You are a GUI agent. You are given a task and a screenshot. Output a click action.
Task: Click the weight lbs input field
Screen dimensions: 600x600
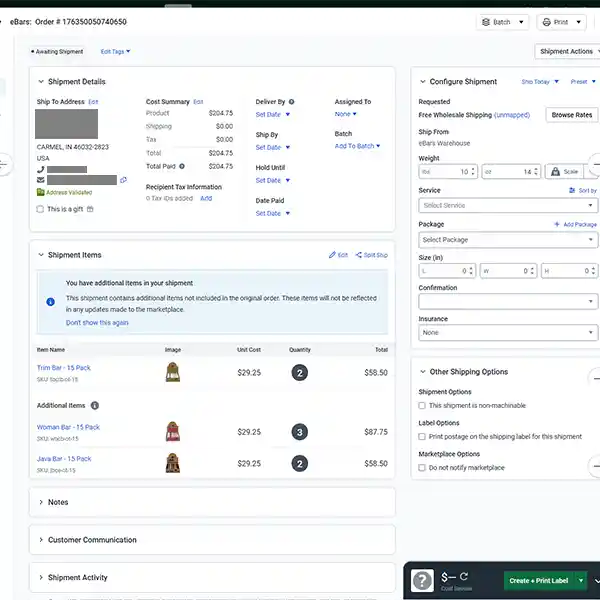448,172
